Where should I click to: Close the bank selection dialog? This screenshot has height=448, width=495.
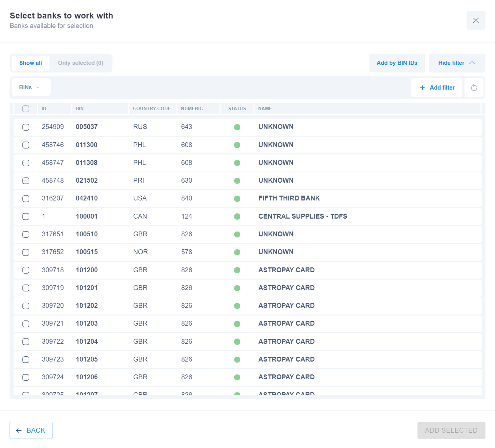point(475,20)
